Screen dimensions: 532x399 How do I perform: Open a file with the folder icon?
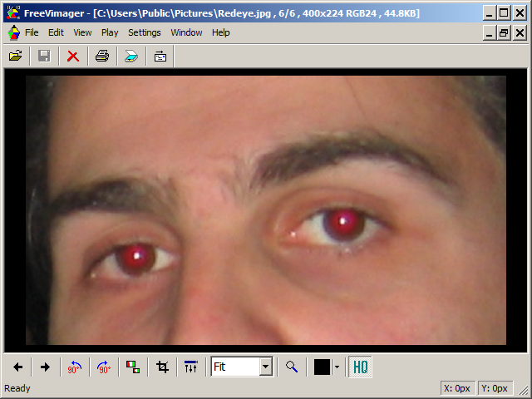point(16,56)
